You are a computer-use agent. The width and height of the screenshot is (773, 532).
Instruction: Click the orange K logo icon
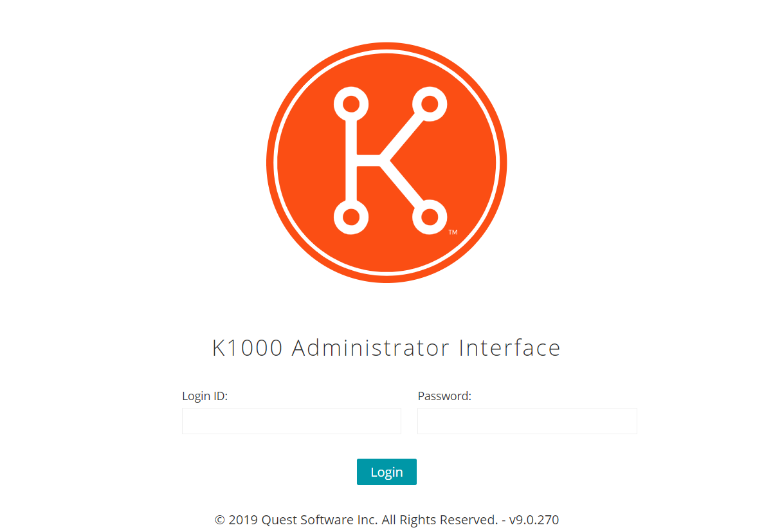click(x=386, y=162)
